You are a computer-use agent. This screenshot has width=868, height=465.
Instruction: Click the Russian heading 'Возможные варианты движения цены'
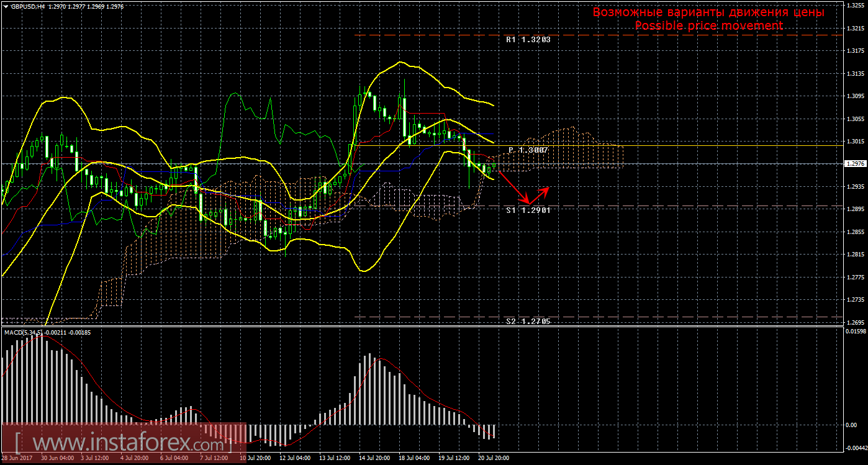708,12
